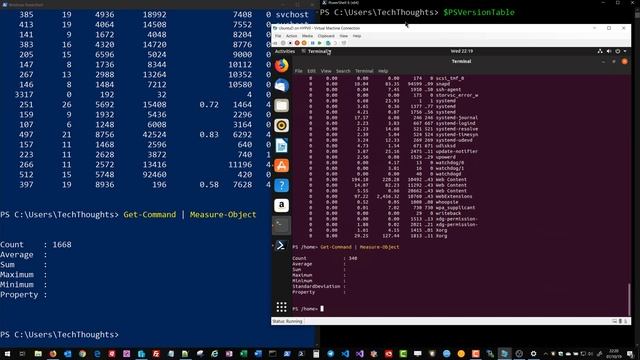Open the purple Visual Studio taskbar icon
The image size is (640, 360).
pos(360,353)
